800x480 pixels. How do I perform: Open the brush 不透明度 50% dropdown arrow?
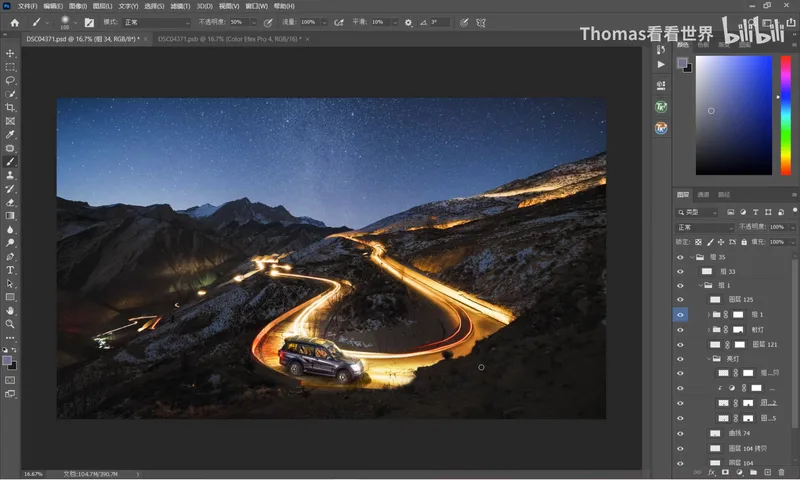pos(254,22)
